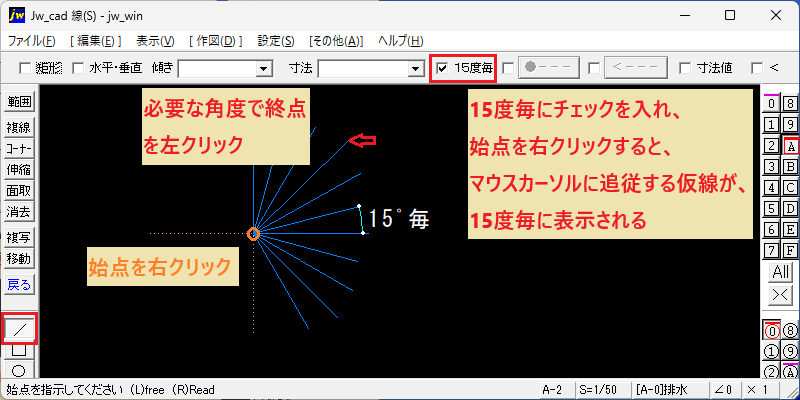Image resolution: width=800 pixels, height=400 pixels.
Task: Open the 寸法 dimension dropdown
Action: click(417, 68)
